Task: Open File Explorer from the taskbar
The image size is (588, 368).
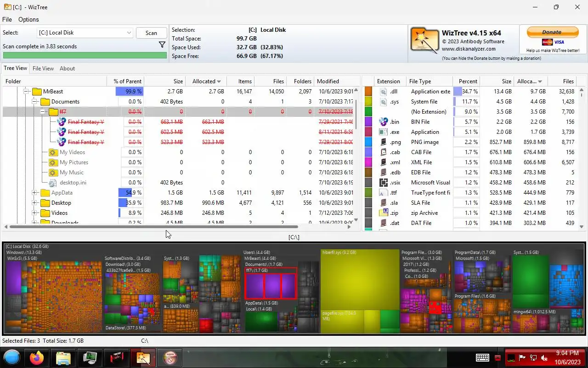Action: pyautogui.click(x=63, y=357)
